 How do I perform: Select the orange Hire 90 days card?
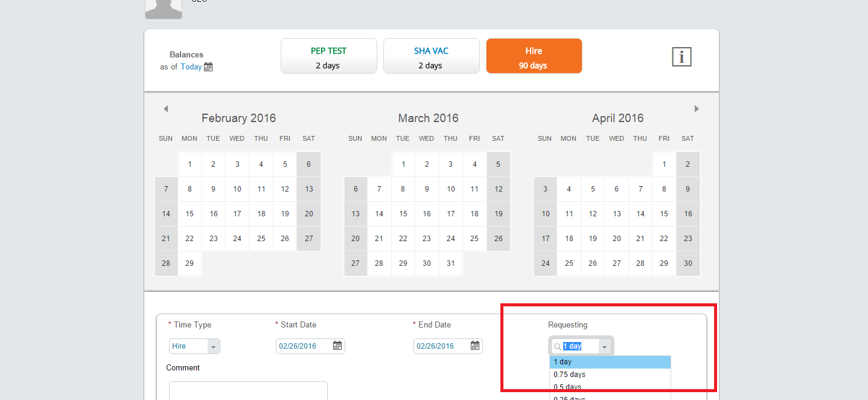[x=534, y=56]
